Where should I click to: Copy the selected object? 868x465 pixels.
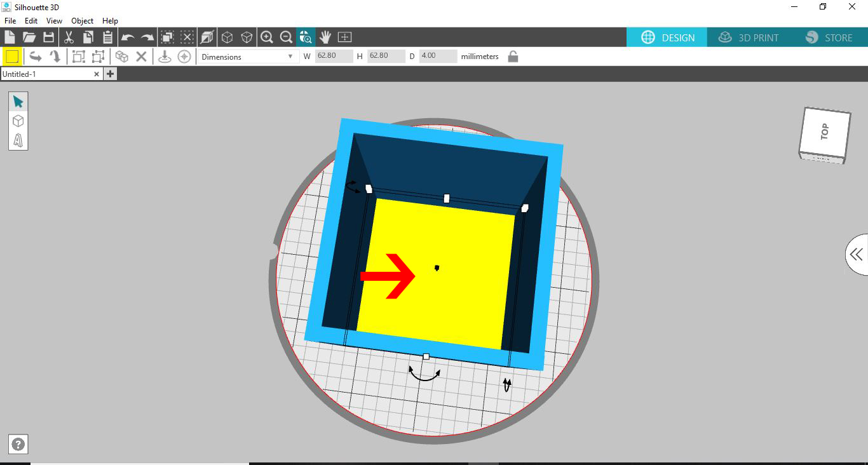click(x=88, y=37)
